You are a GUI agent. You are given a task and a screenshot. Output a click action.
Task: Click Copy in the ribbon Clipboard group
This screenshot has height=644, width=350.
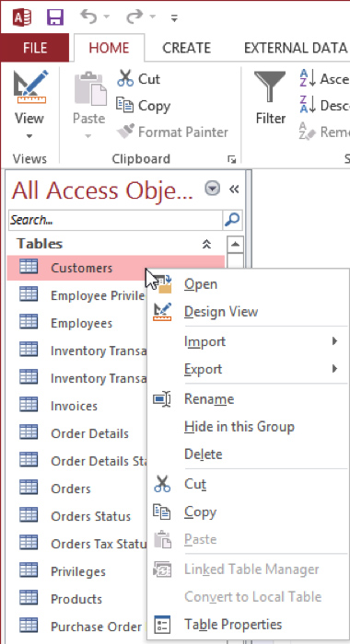point(143,106)
